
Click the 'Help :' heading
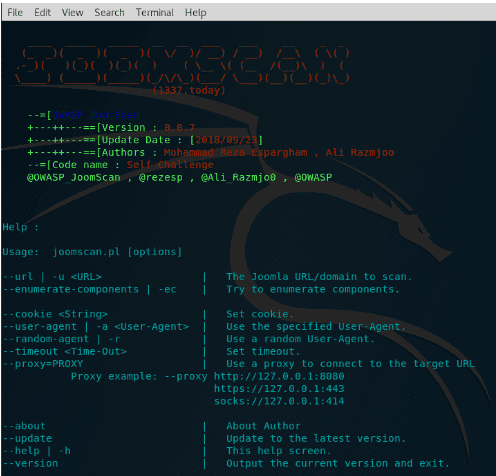click(x=20, y=227)
